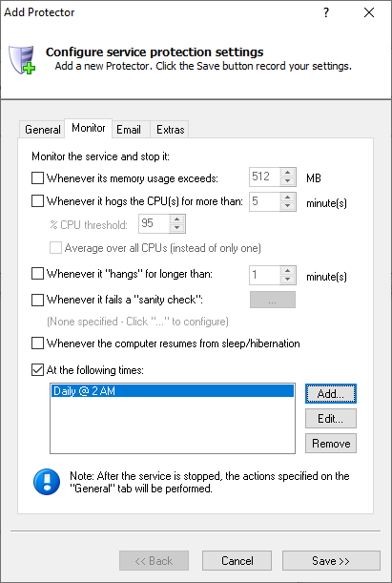Open the Extras tab
The width and height of the screenshot is (392, 583).
point(170,130)
